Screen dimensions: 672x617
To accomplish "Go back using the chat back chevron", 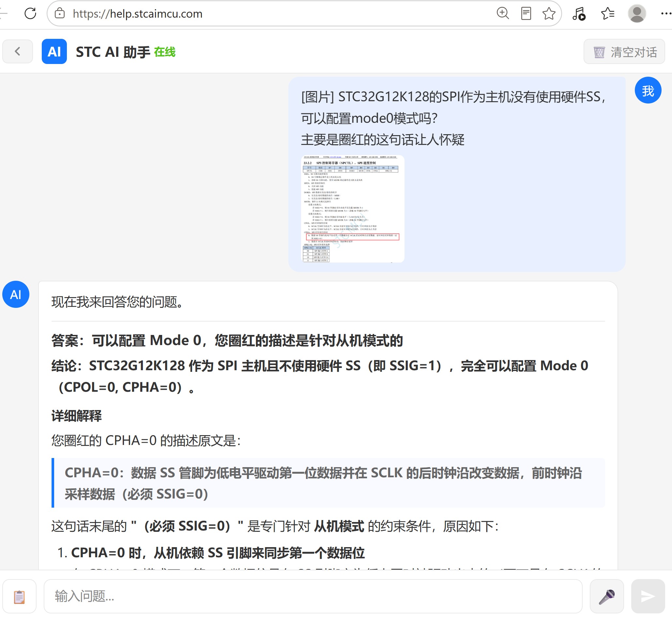I will pyautogui.click(x=18, y=52).
